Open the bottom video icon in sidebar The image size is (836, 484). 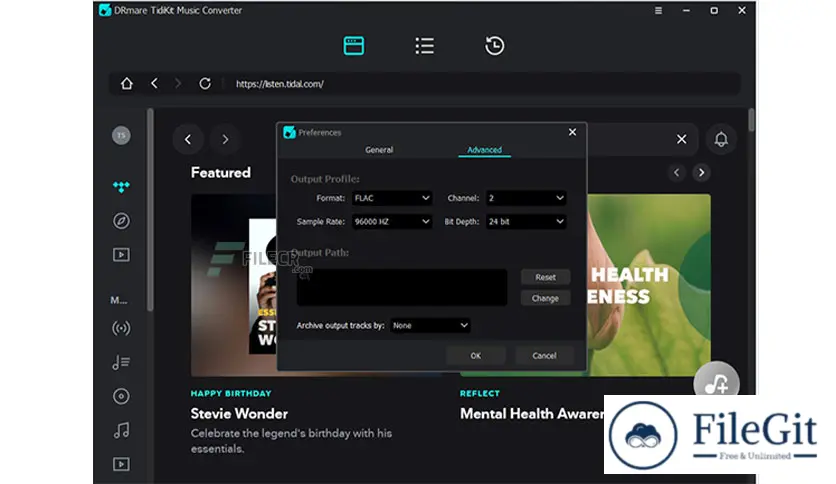click(x=121, y=464)
